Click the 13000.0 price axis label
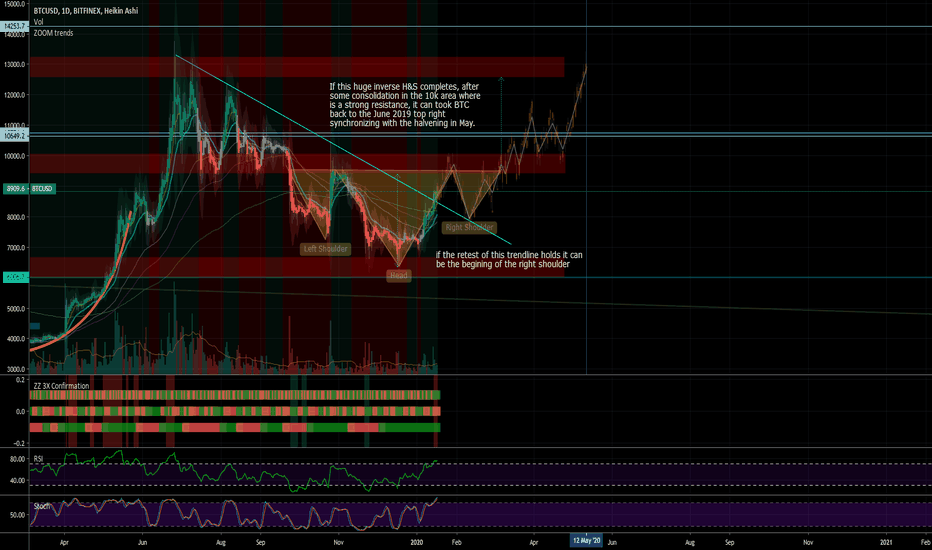 (x=14, y=65)
